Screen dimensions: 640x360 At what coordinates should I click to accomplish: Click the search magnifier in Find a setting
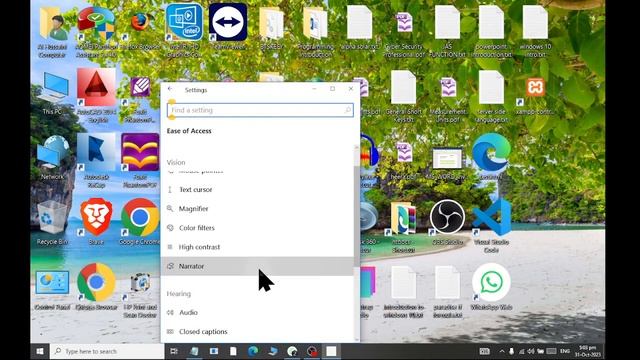click(347, 110)
